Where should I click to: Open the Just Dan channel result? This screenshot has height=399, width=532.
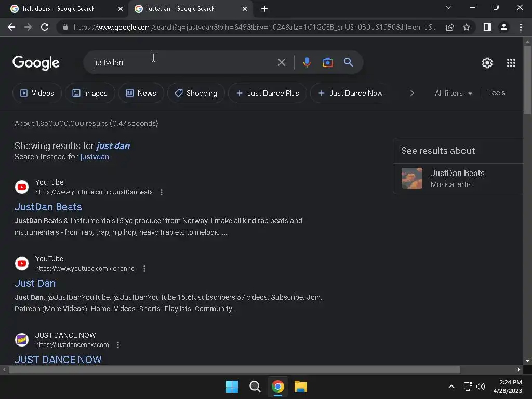tap(35, 283)
